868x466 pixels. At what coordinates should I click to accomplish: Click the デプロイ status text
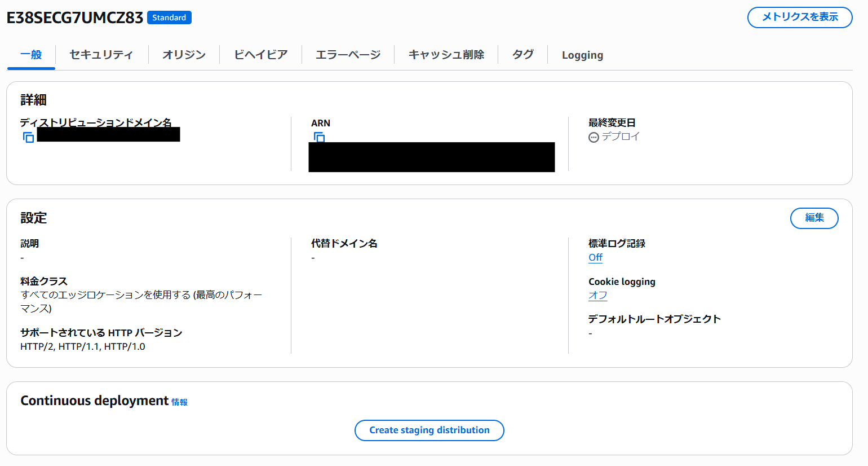(x=621, y=137)
